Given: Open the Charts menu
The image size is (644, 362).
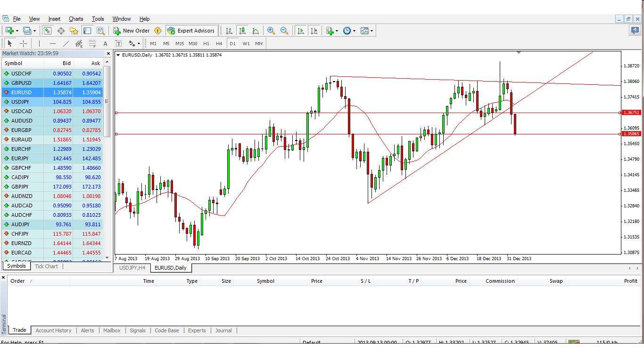Looking at the screenshot, I should click(75, 19).
